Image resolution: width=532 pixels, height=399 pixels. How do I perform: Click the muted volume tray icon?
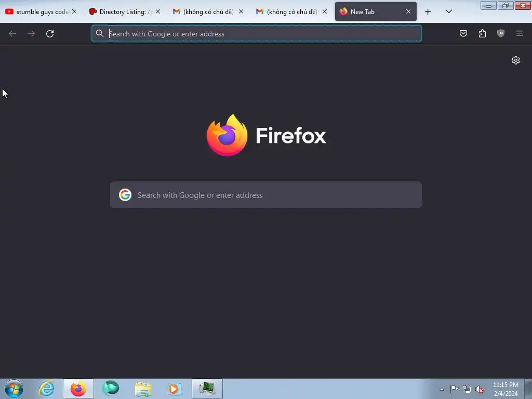pos(480,389)
